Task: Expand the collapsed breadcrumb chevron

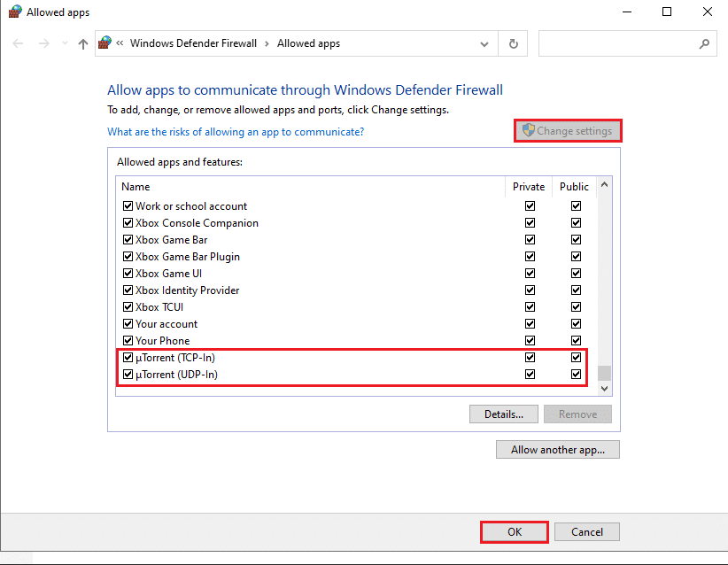Action: pyautogui.click(x=120, y=43)
